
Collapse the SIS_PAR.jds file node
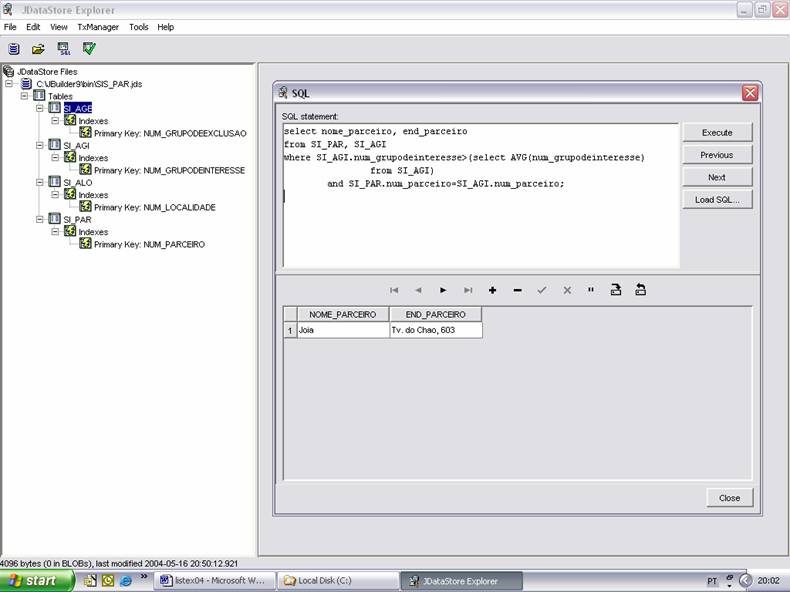point(9,84)
